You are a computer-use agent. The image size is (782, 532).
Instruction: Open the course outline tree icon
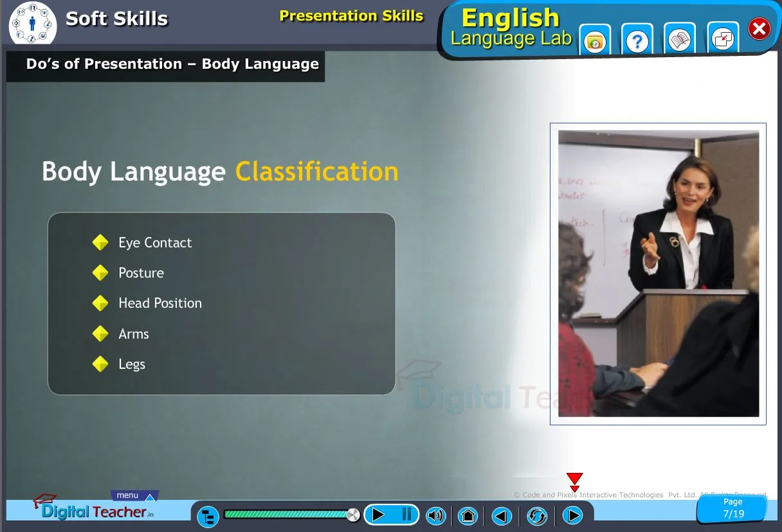(208, 516)
